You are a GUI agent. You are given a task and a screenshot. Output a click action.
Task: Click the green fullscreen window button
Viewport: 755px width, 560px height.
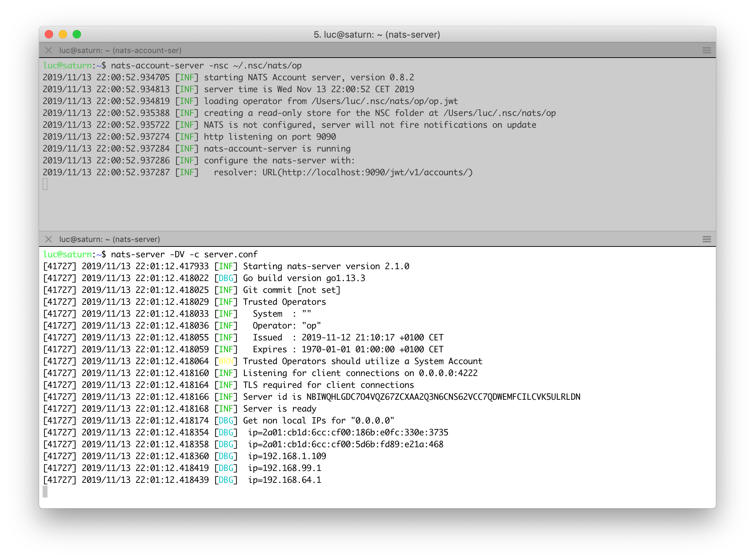(78, 35)
